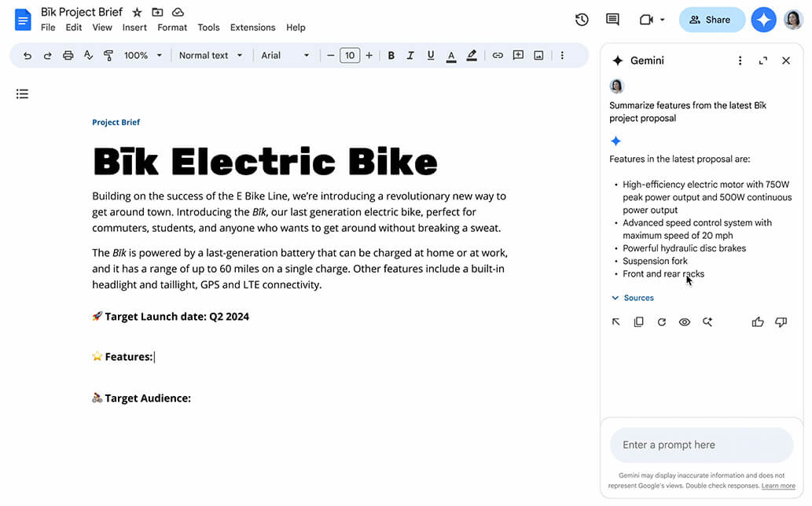Open the Extensions menu
This screenshot has height=506, width=812.
coord(252,27)
